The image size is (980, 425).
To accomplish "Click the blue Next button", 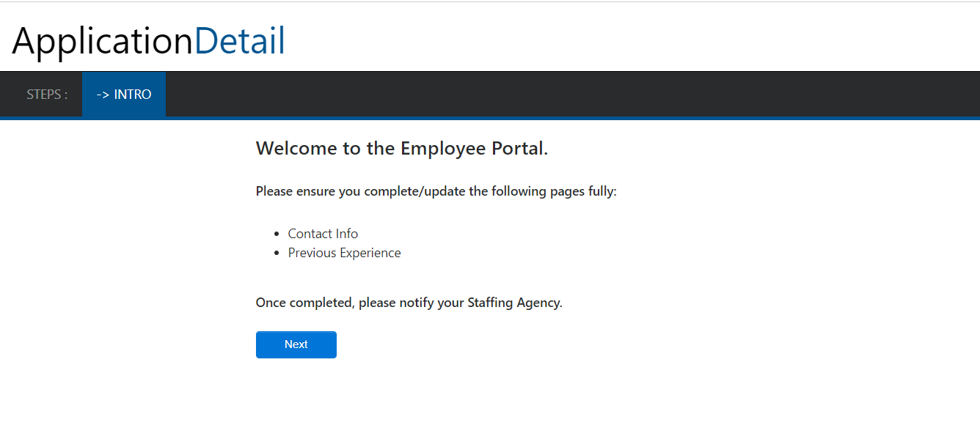I will 296,344.
